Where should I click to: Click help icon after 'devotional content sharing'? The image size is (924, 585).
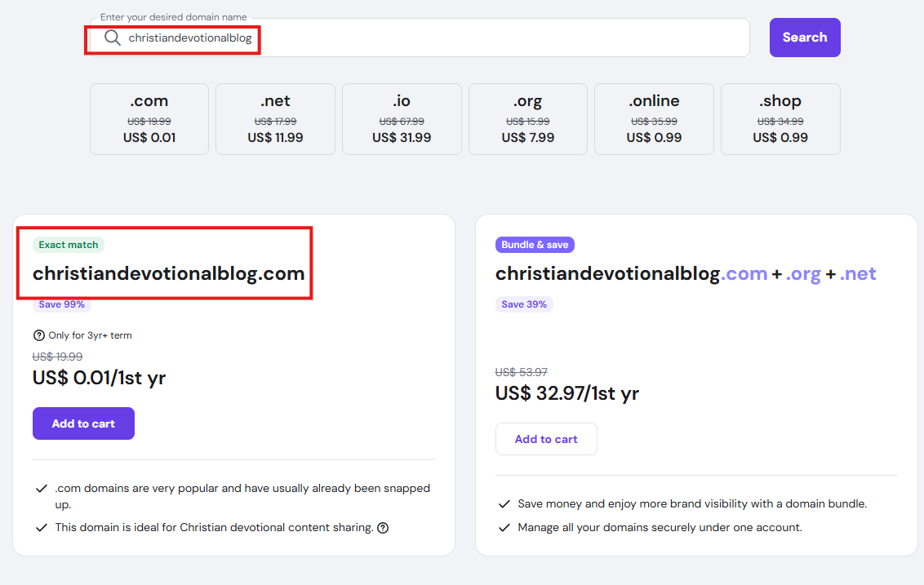coord(383,528)
